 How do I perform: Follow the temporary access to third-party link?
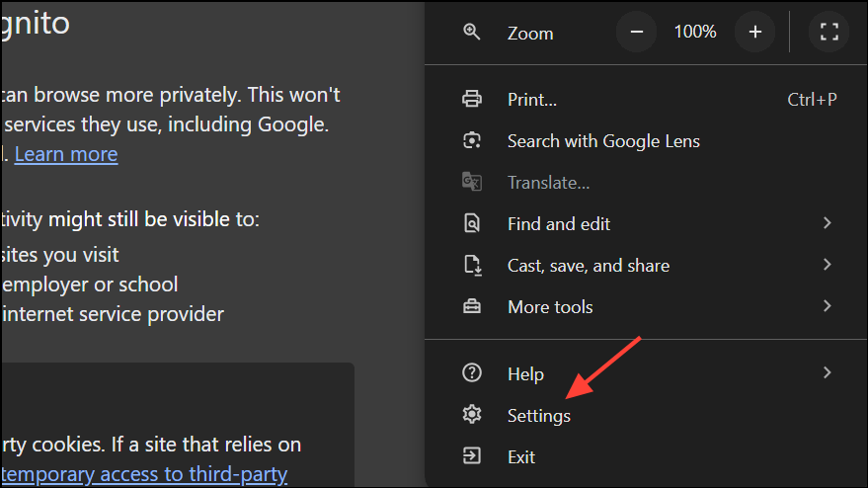click(144, 475)
